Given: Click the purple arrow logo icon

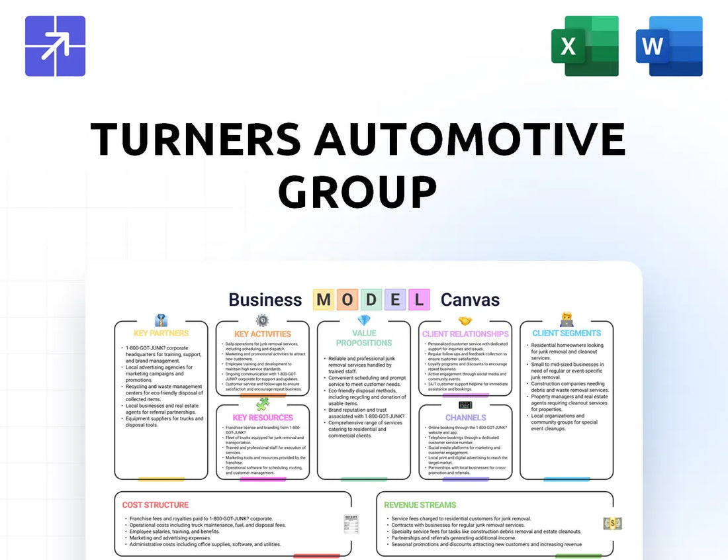Looking at the screenshot, I should coord(55,46).
